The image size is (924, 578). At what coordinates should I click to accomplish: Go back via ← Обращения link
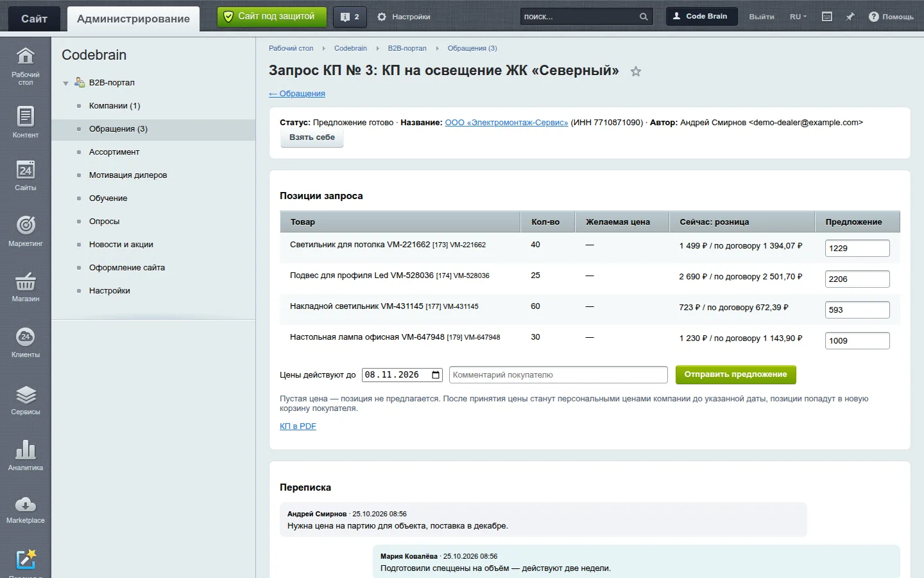click(296, 94)
